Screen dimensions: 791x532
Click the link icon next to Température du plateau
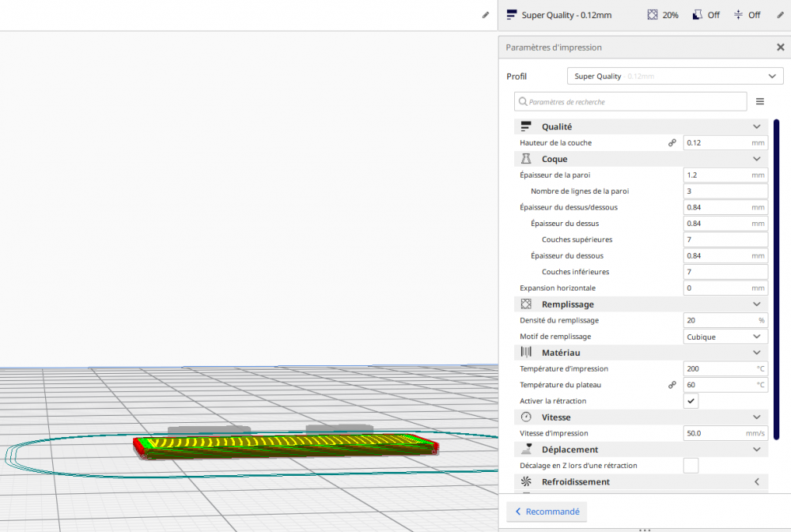coord(672,385)
